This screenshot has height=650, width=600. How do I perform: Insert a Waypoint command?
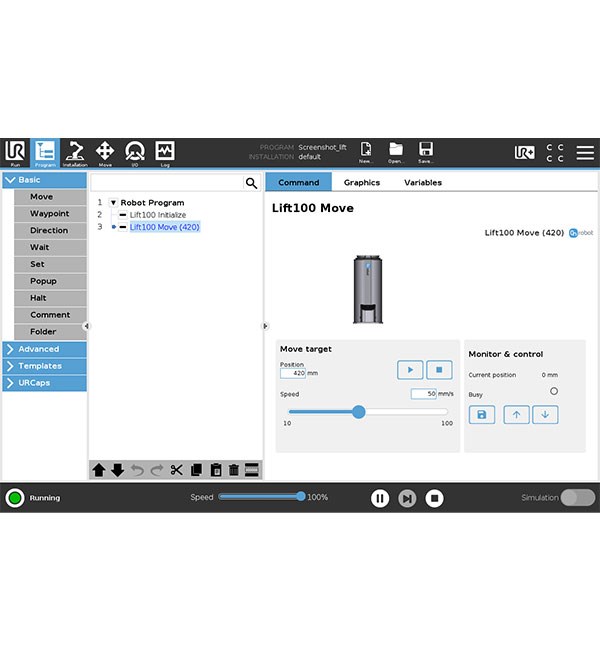50,214
